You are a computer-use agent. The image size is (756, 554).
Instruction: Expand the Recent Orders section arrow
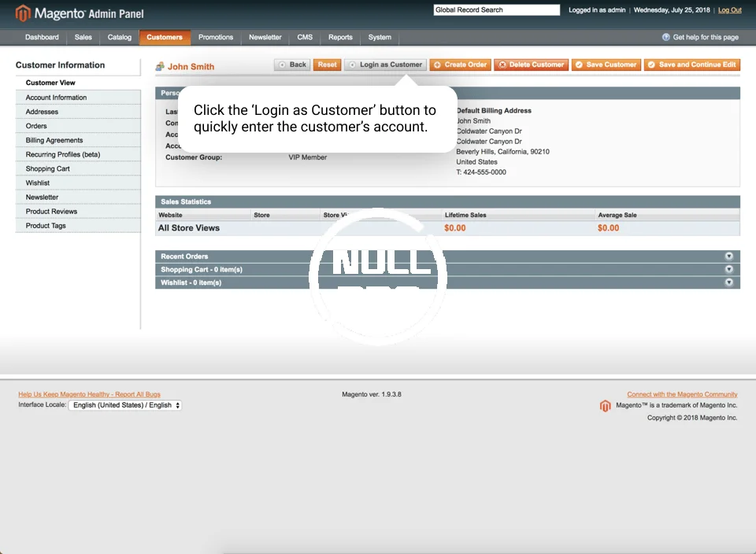(728, 257)
